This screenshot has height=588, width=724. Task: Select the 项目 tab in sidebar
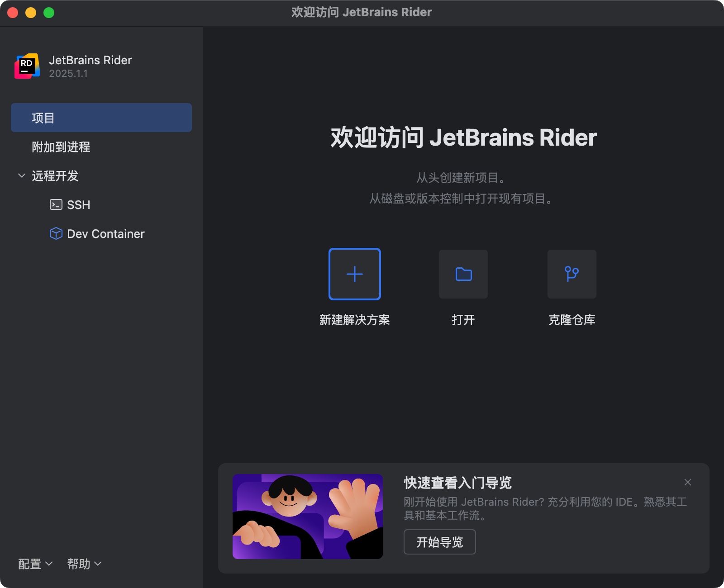click(x=101, y=118)
